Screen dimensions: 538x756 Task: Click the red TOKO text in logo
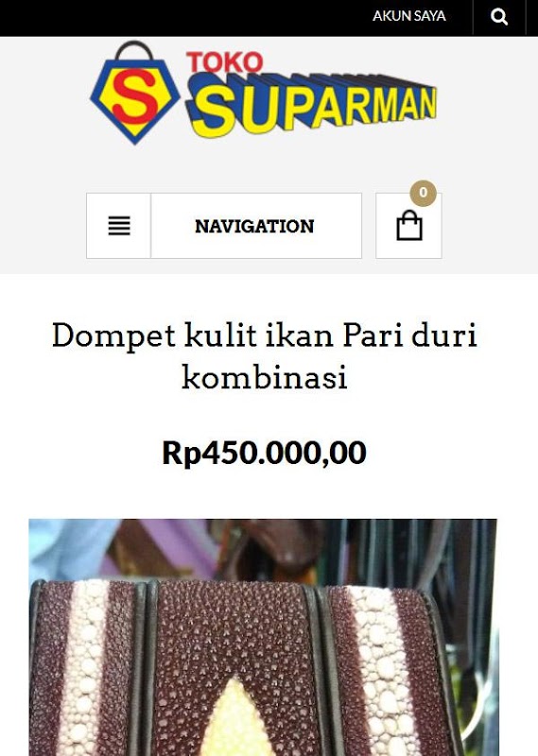224,62
